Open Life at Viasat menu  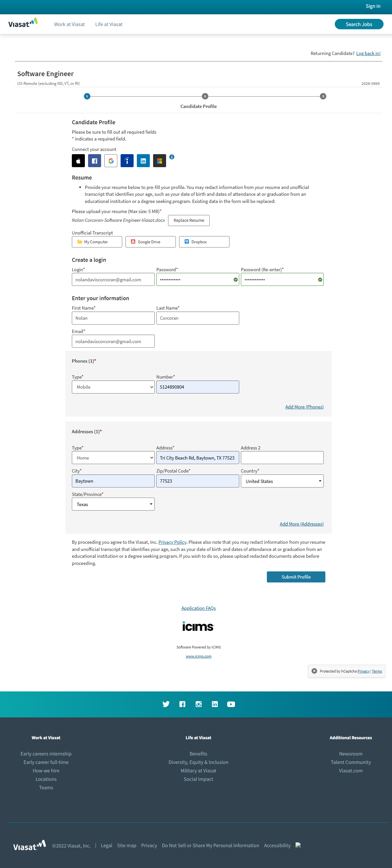(x=109, y=24)
